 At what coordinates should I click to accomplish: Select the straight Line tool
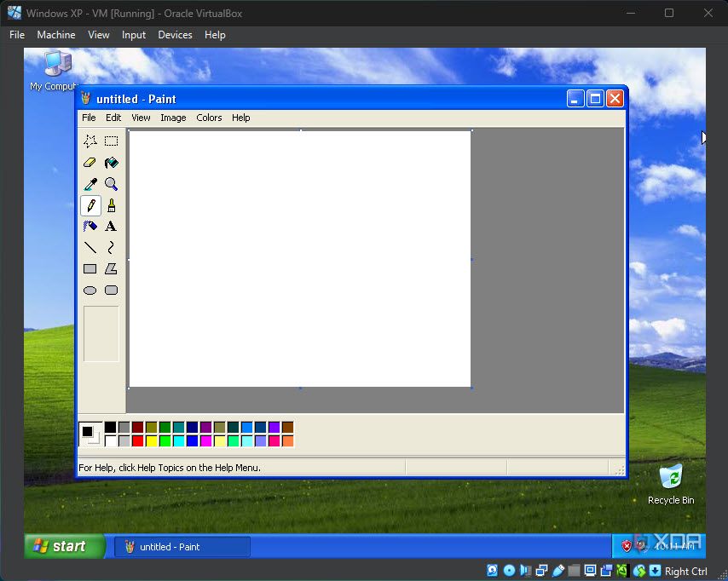(90, 248)
